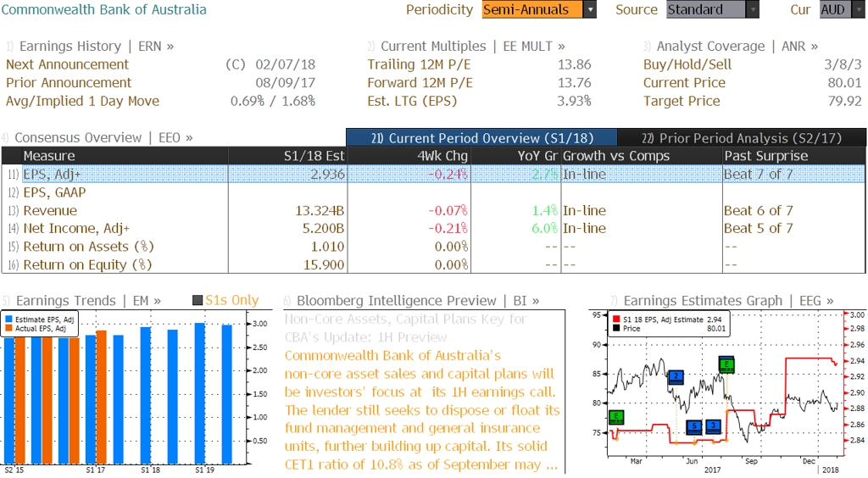
Task: Click the Commonwealth Bank of Australia title
Action: [103, 9]
